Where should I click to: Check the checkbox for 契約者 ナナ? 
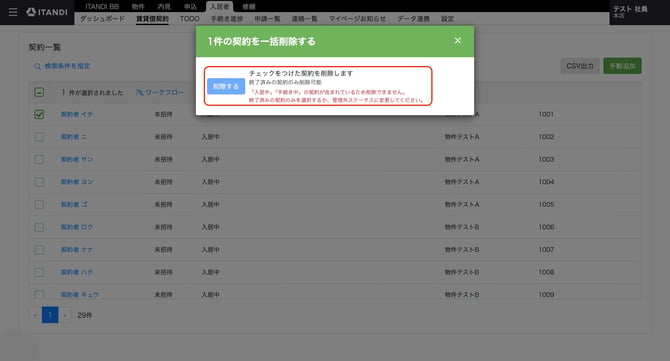coord(39,249)
